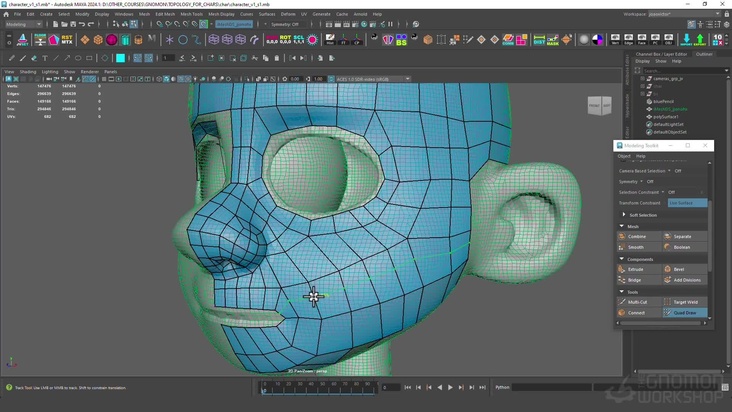Click the Target Weld button

(685, 302)
